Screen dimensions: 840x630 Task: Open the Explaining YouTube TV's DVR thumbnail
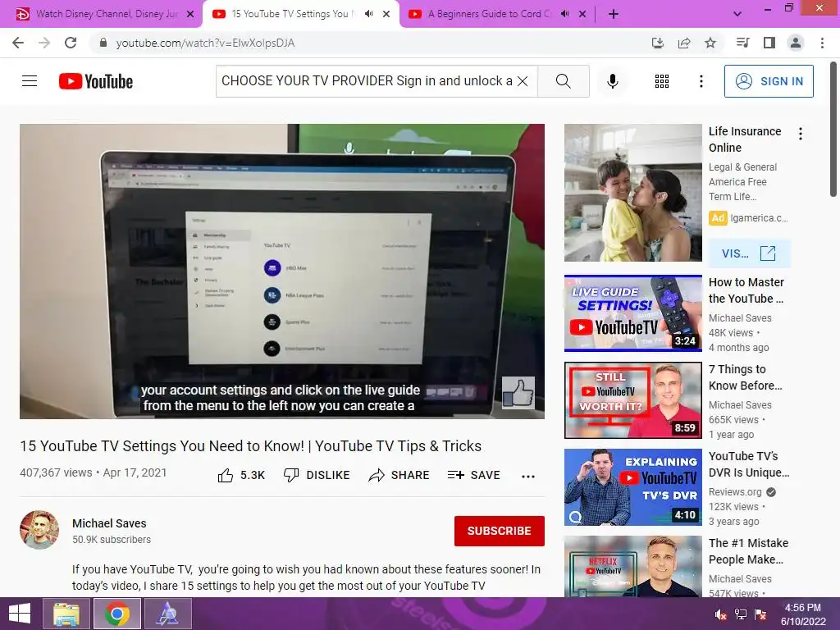[x=632, y=487]
